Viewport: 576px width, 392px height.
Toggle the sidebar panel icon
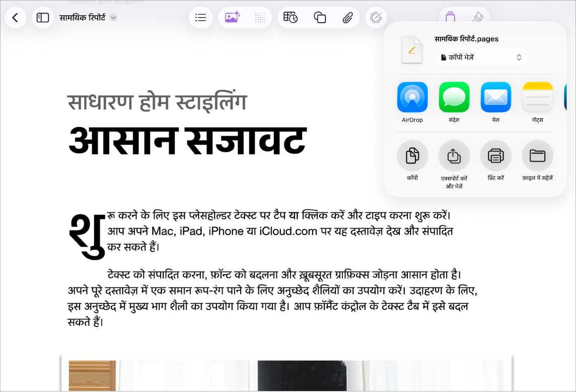pyautogui.click(x=43, y=18)
